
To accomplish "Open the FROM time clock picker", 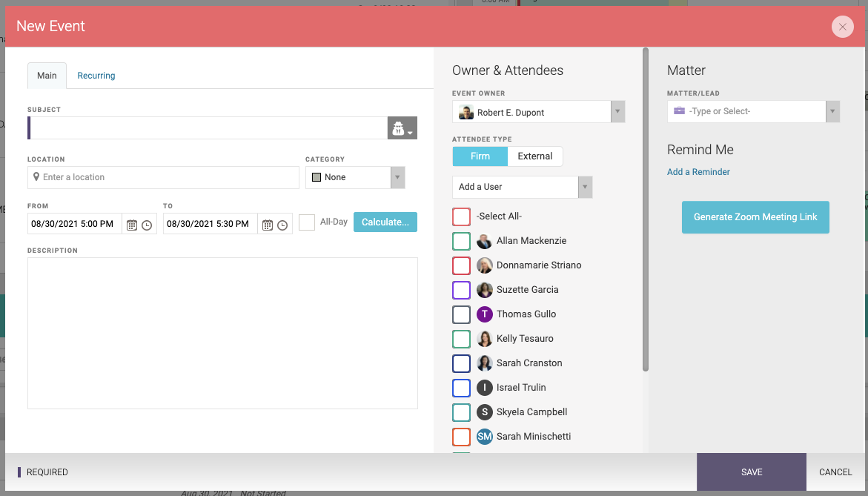I will 147,225.
